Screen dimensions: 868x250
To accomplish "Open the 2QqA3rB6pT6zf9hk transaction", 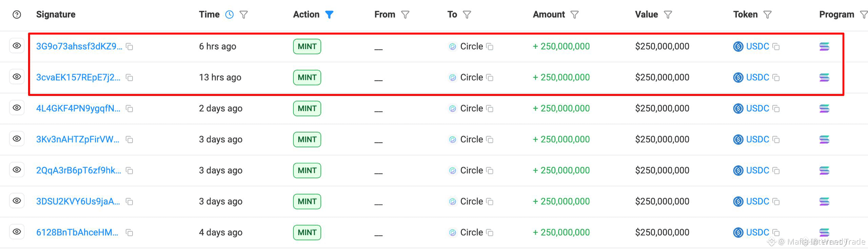I will click(78, 170).
